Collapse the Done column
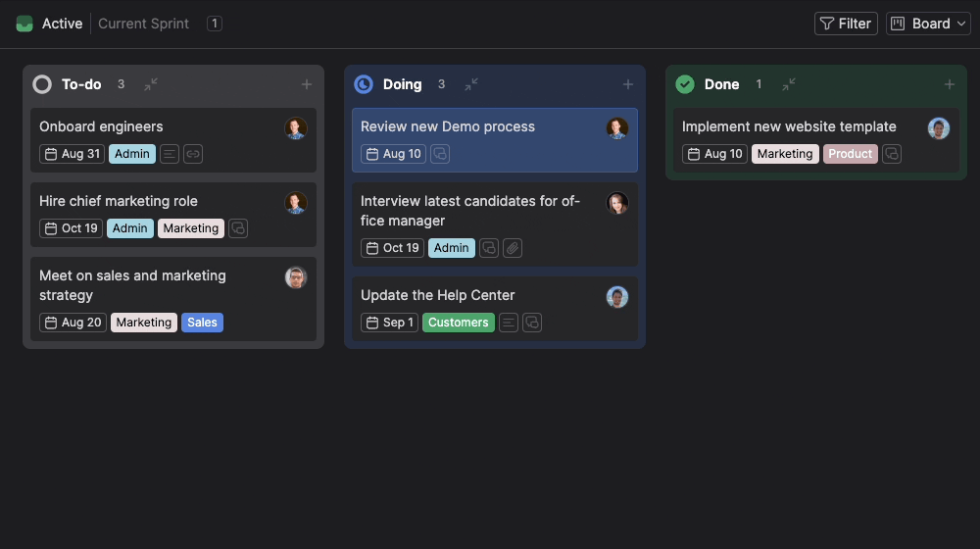The width and height of the screenshot is (980, 549). [789, 84]
